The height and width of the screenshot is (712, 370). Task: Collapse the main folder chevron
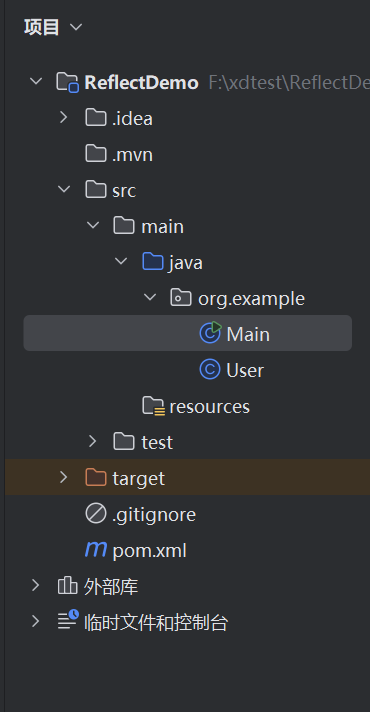click(93, 225)
